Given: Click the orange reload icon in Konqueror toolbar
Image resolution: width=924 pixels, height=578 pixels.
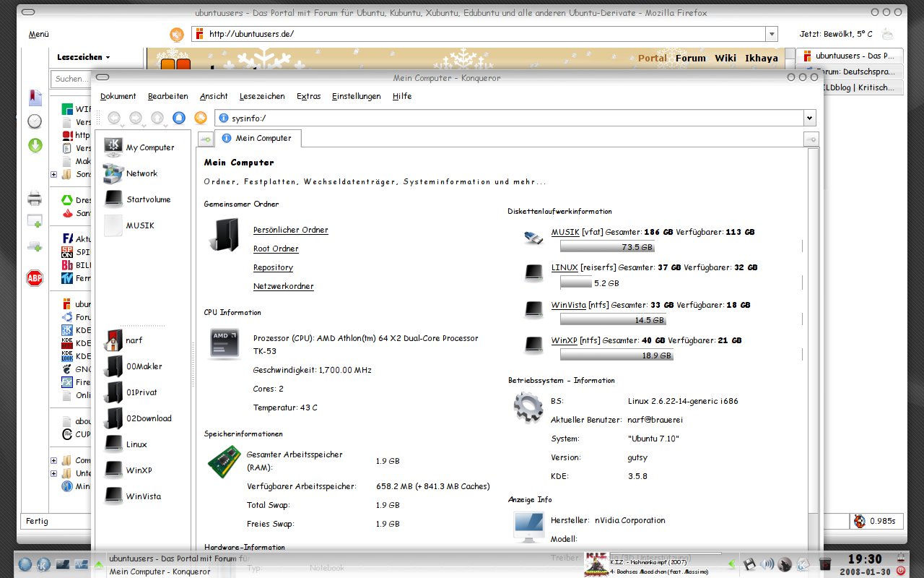Looking at the screenshot, I should (201, 118).
